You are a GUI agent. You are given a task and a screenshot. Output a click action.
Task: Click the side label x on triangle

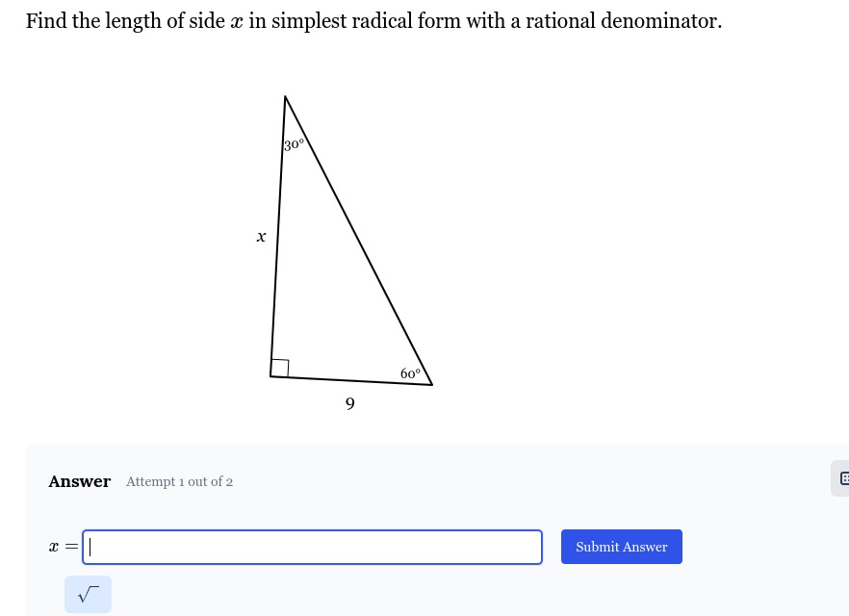point(261,237)
